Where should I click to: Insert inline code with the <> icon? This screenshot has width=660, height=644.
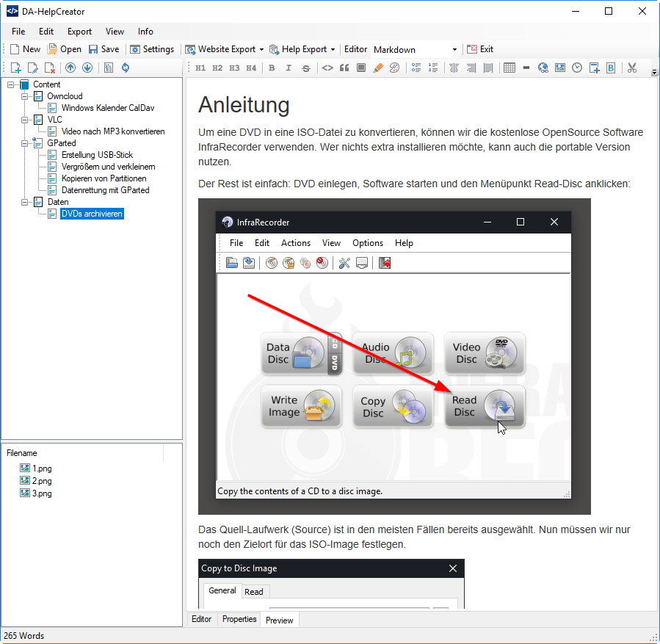coord(327,68)
